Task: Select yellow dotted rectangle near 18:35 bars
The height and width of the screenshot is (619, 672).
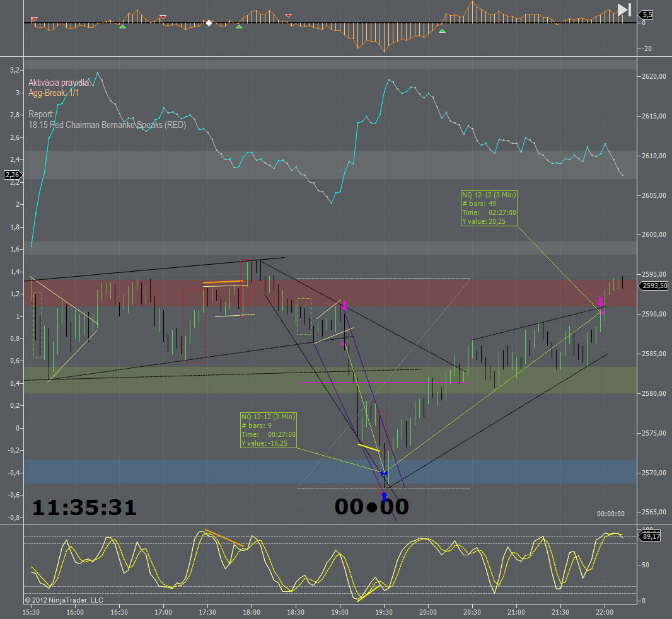Action: [x=304, y=316]
